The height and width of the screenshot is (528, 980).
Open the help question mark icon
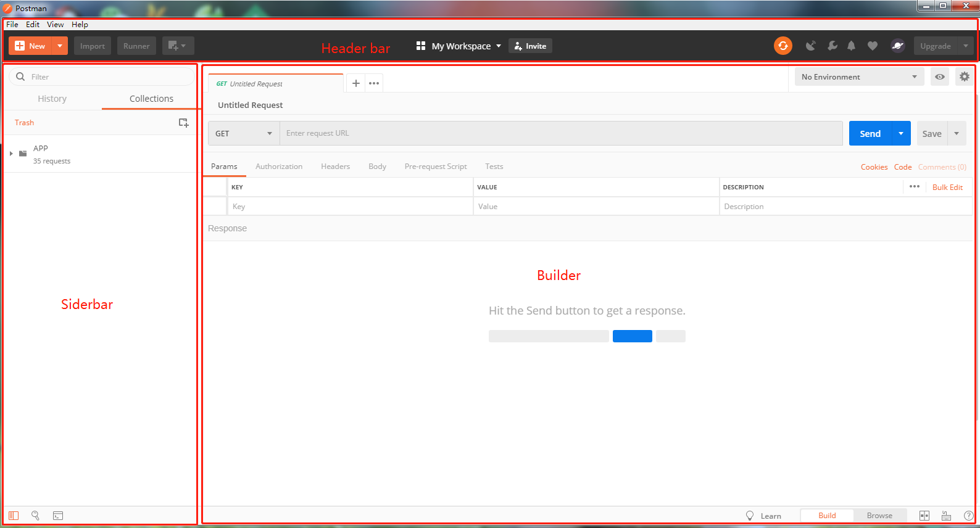pyautogui.click(x=969, y=516)
